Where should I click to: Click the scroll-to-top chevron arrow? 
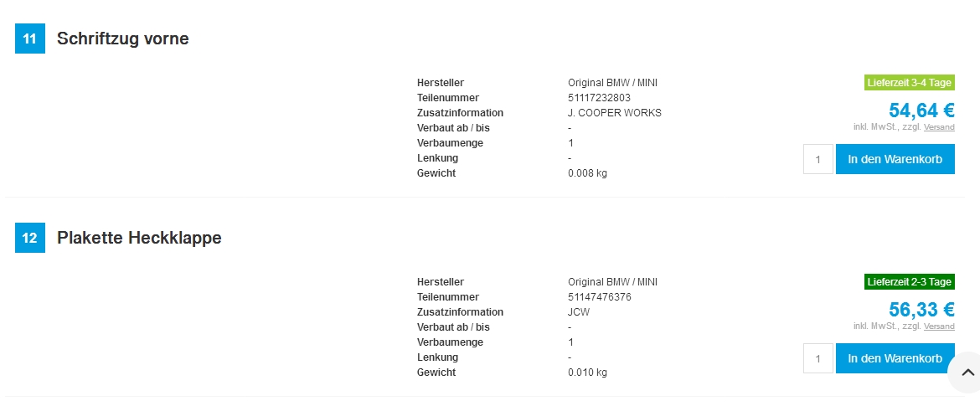pyautogui.click(x=967, y=373)
